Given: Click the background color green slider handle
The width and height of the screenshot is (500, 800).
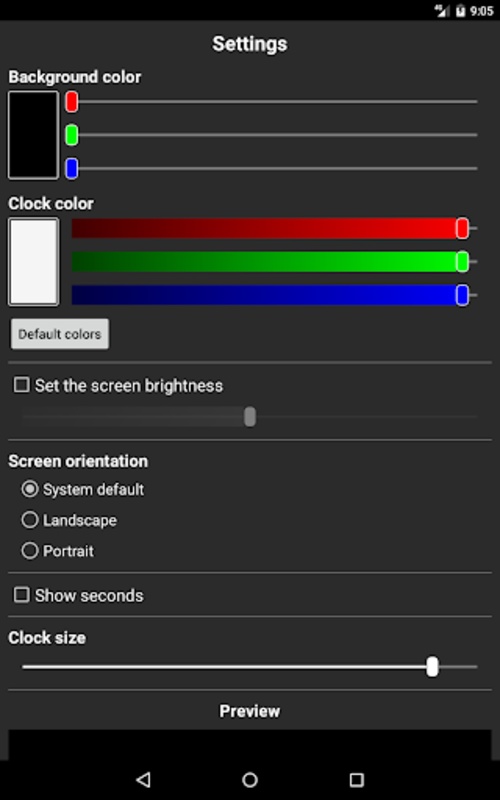Looking at the screenshot, I should tap(72, 135).
